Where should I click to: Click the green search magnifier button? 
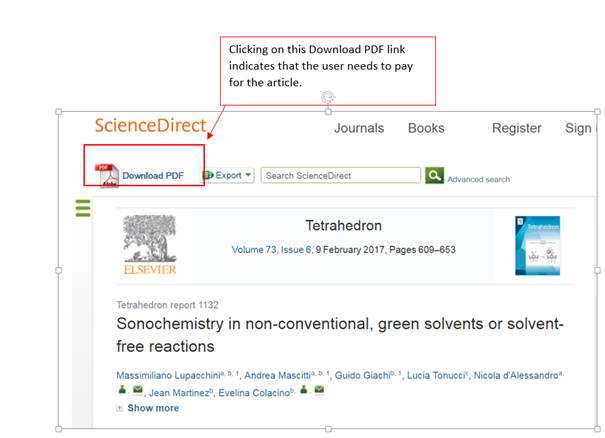434,175
